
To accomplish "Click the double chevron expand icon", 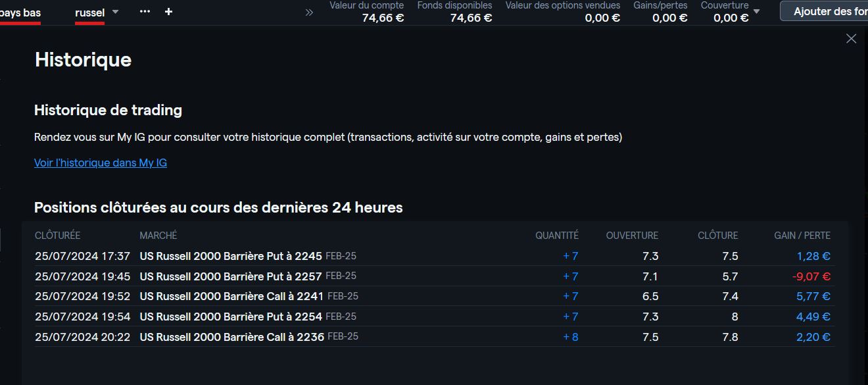I will [x=309, y=12].
